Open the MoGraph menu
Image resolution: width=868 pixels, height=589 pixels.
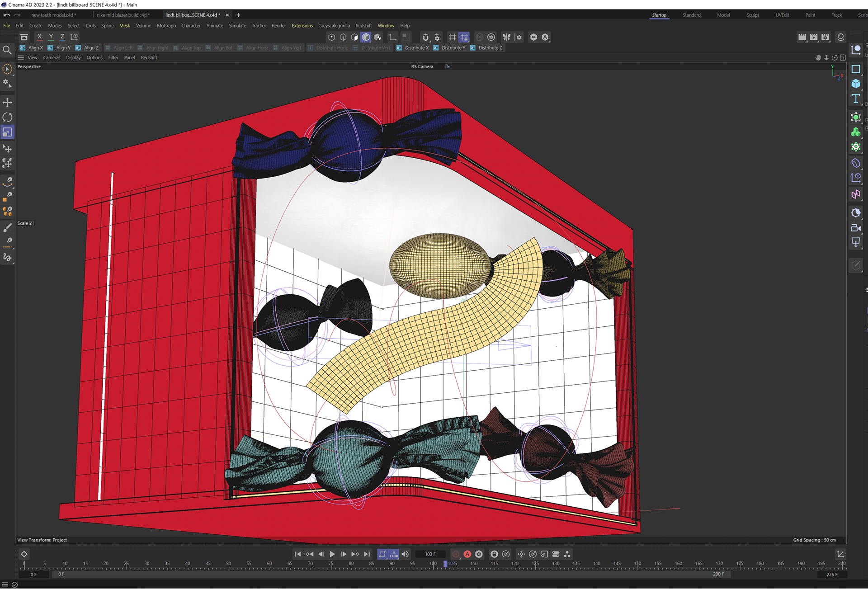tap(166, 26)
